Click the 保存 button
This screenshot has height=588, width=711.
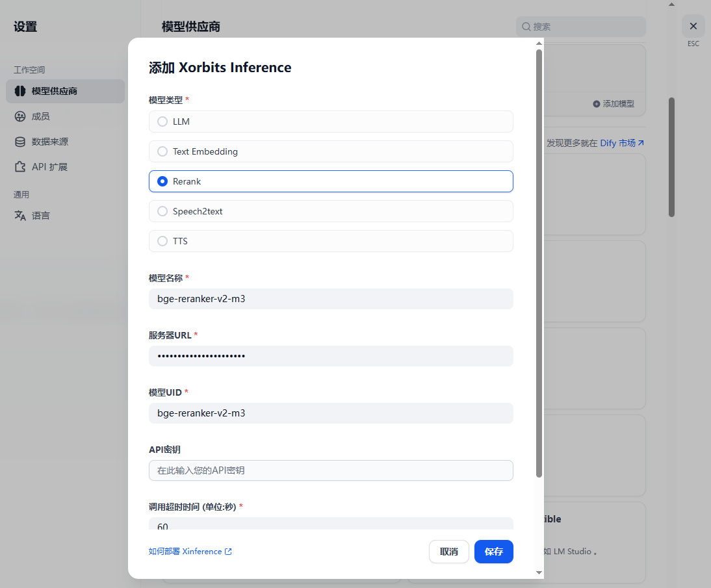(494, 551)
